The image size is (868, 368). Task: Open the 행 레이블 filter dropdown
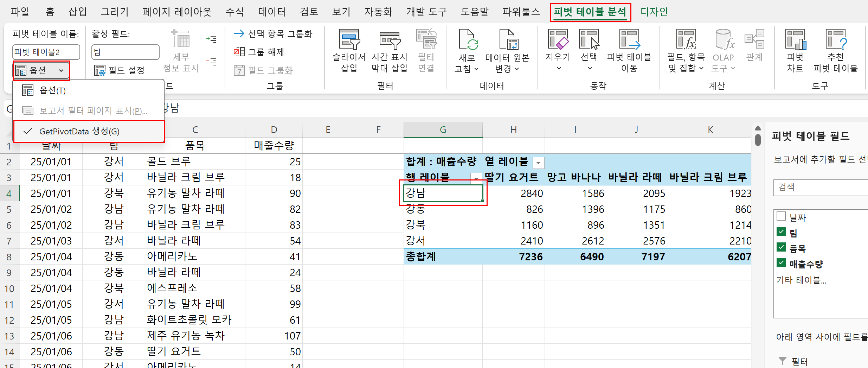pos(476,178)
